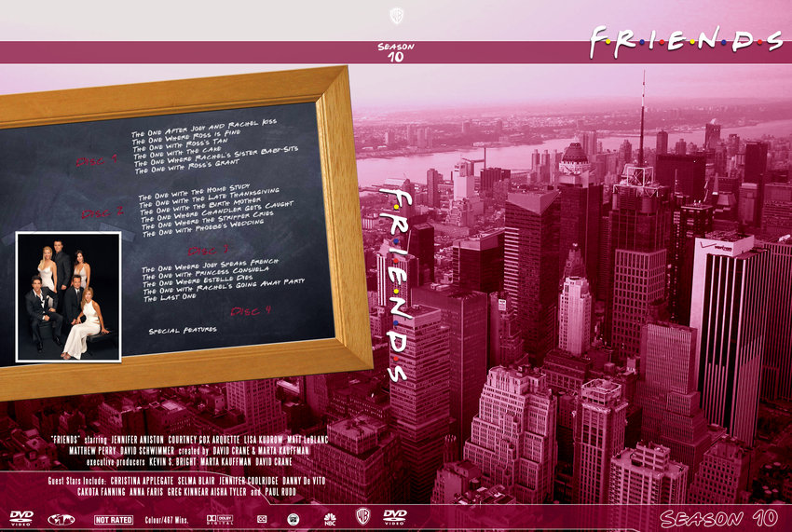Click the name Matt LeBlanc
Screen dimensions: 792x532
tap(307, 440)
